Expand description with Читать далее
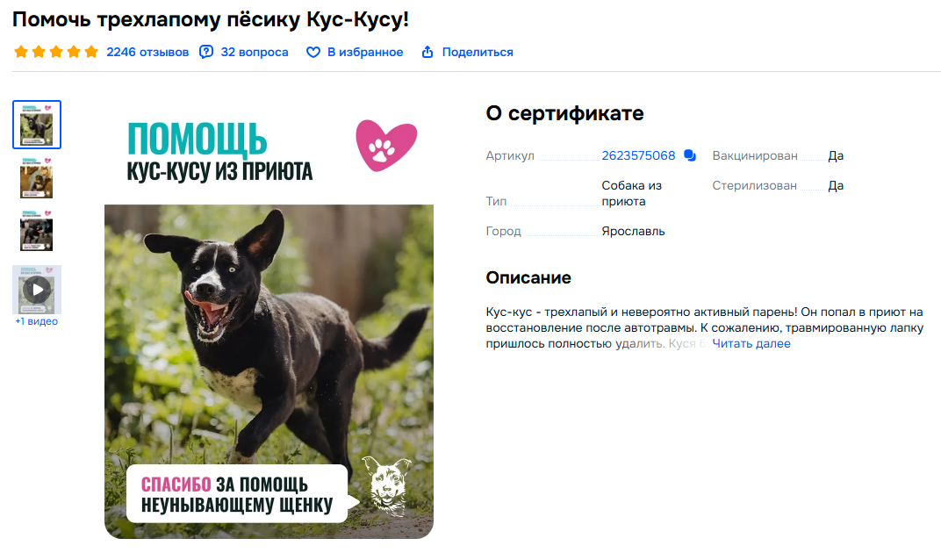The height and width of the screenshot is (560, 941). pyautogui.click(x=751, y=344)
